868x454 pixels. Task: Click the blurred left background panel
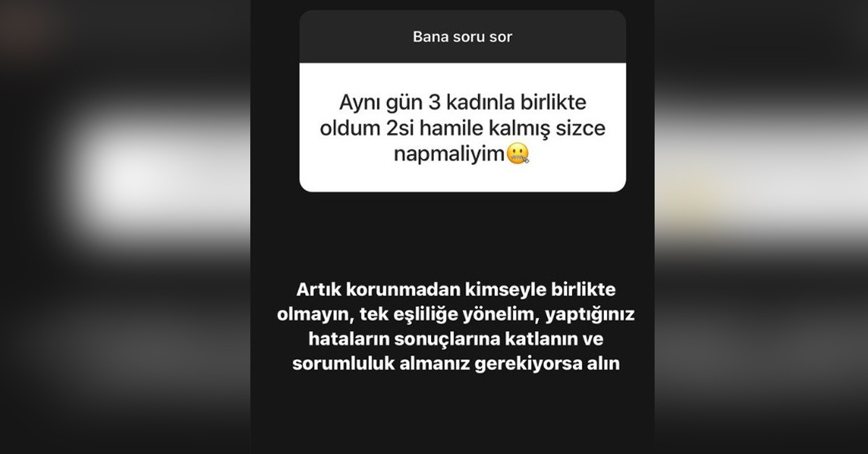(x=125, y=227)
